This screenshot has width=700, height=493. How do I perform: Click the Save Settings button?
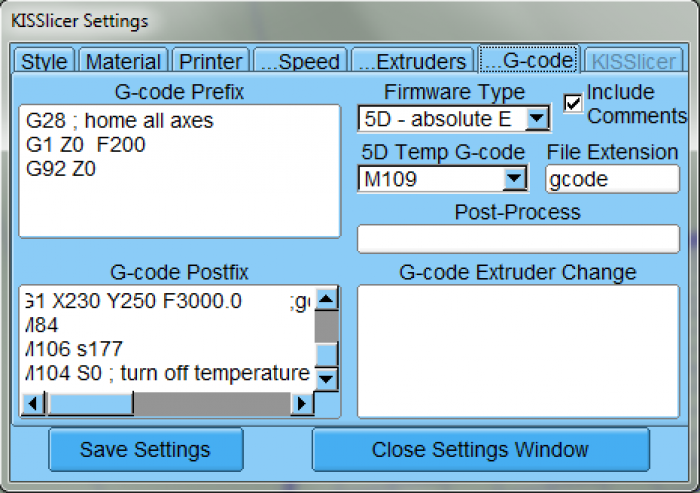146,450
